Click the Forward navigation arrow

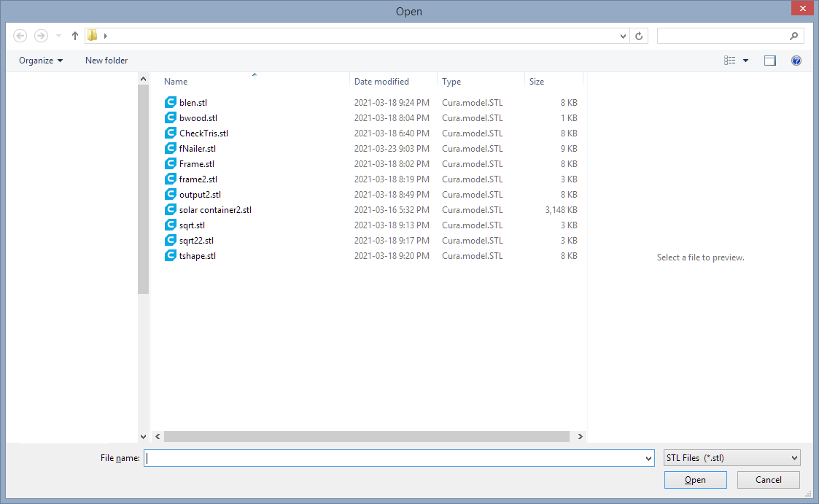tap(41, 36)
